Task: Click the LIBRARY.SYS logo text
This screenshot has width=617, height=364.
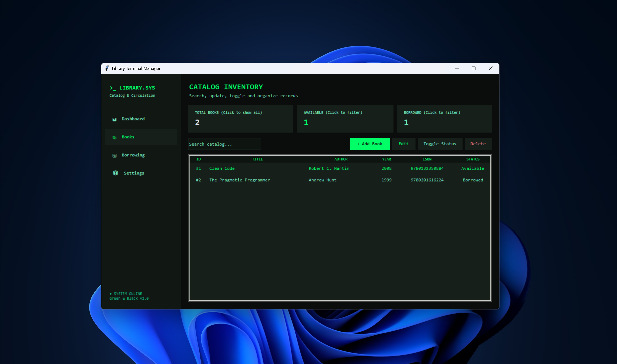Action: 132,88
